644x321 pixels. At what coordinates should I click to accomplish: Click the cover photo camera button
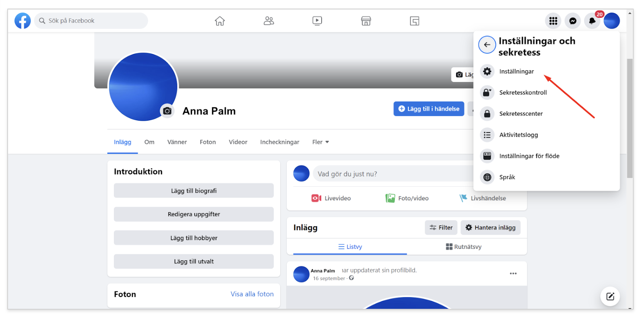(x=462, y=74)
